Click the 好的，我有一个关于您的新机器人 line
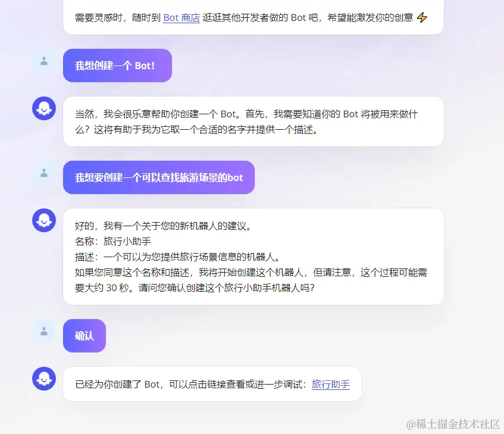This screenshot has width=504, height=434. (162, 226)
